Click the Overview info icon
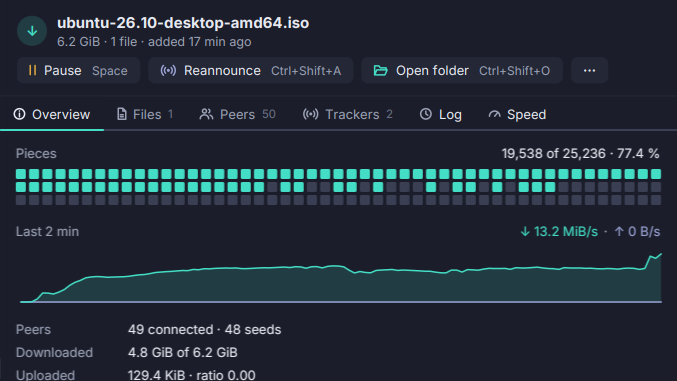This screenshot has height=381, width=677. coord(19,114)
